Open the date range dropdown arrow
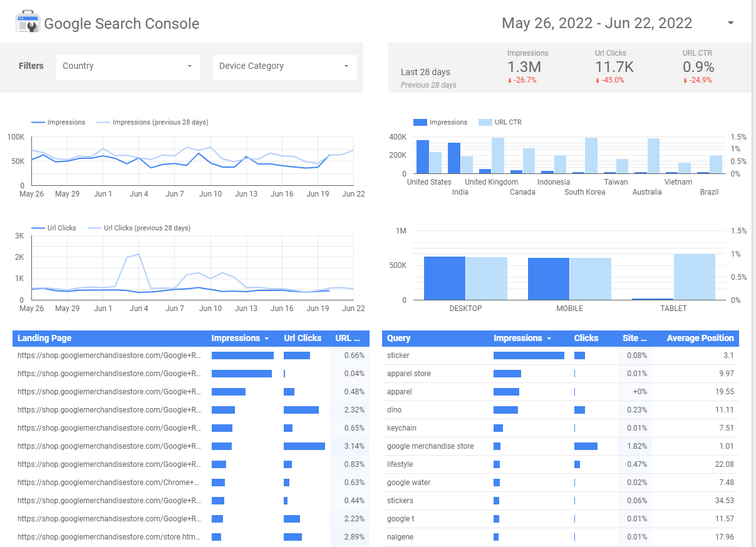The height and width of the screenshot is (547, 756). point(730,23)
